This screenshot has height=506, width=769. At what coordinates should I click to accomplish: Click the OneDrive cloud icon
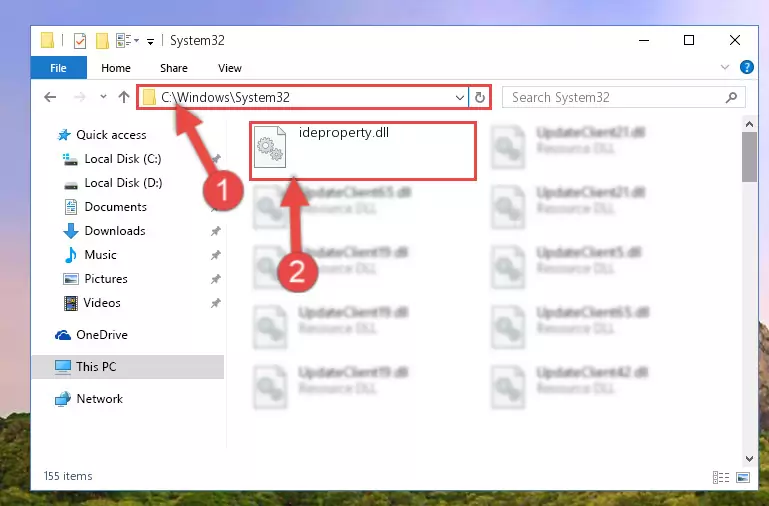pos(63,335)
